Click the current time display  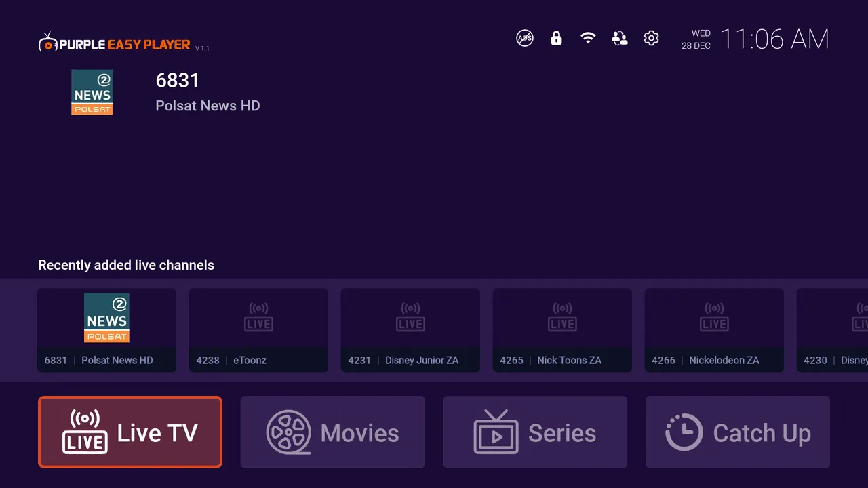point(775,39)
